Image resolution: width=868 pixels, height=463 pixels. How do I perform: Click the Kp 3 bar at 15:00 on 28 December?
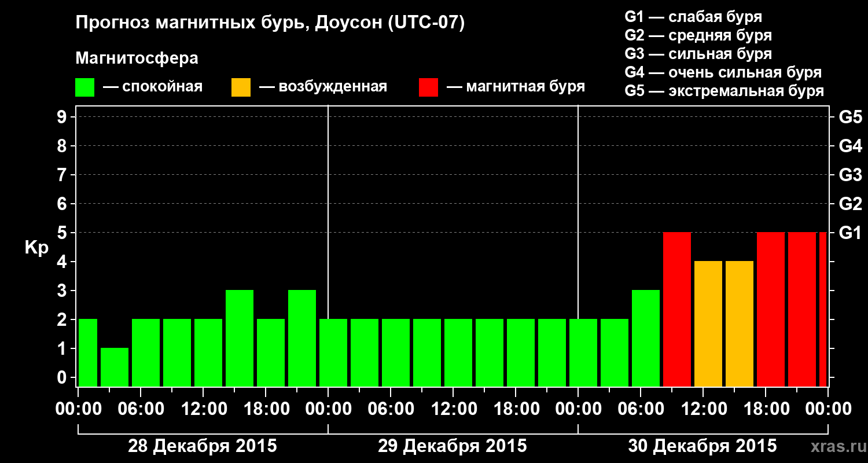(x=240, y=338)
